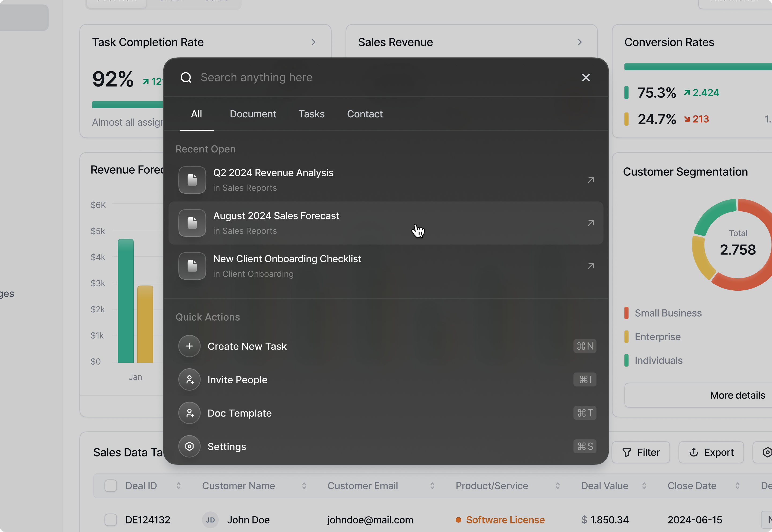Open Settings via its gear icon

[190, 446]
